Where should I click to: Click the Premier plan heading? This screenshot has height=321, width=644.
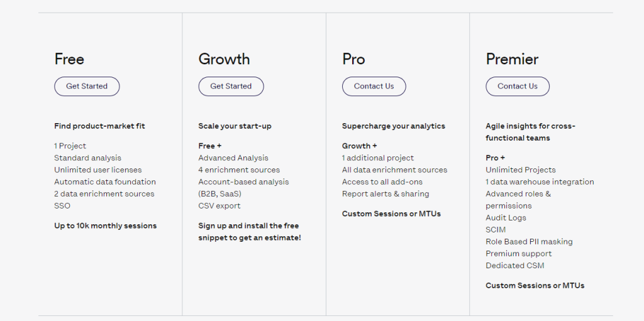[512, 59]
